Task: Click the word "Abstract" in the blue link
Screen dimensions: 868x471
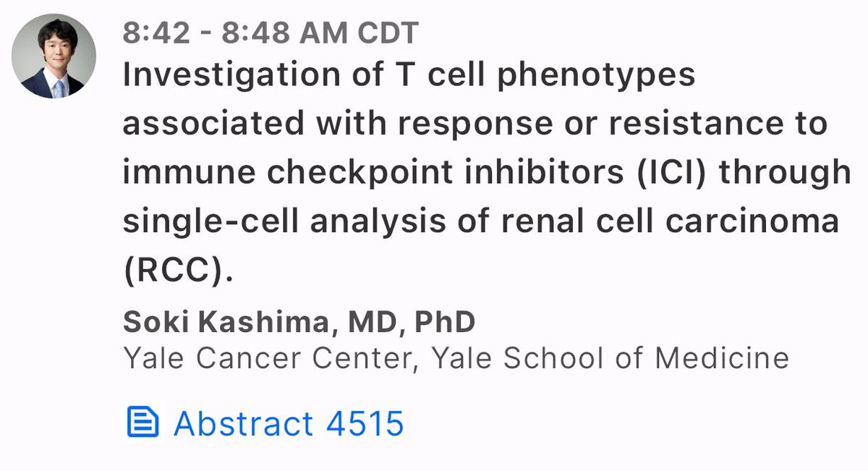Action: [x=244, y=424]
